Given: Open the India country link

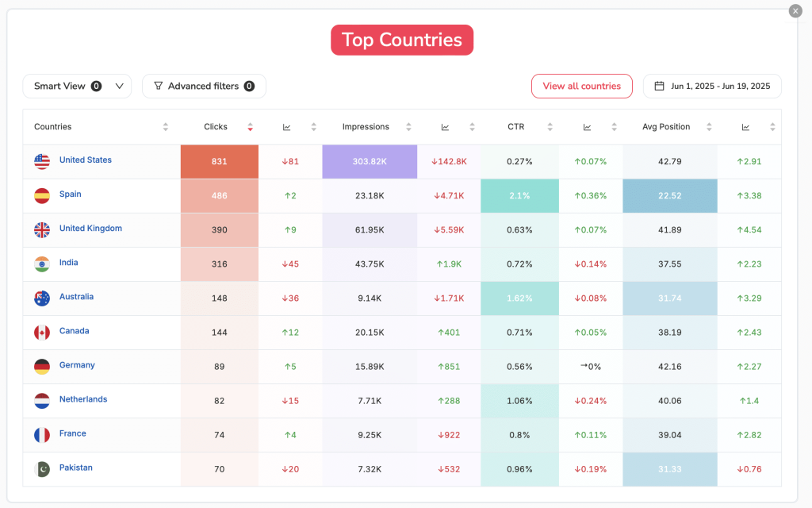Looking at the screenshot, I should click(68, 262).
